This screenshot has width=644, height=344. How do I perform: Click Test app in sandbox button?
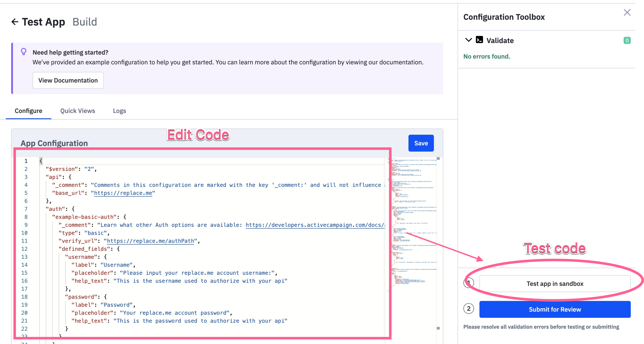coord(555,284)
